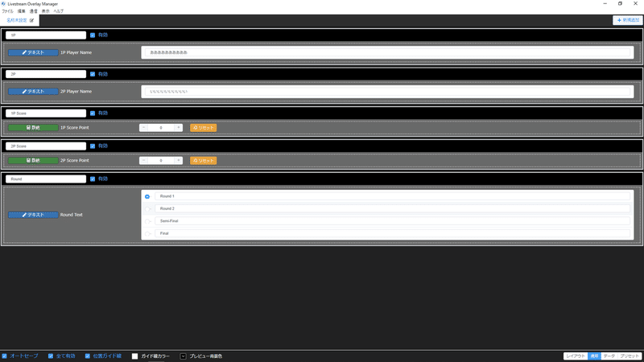Click the 2P group name field

[x=46, y=74]
